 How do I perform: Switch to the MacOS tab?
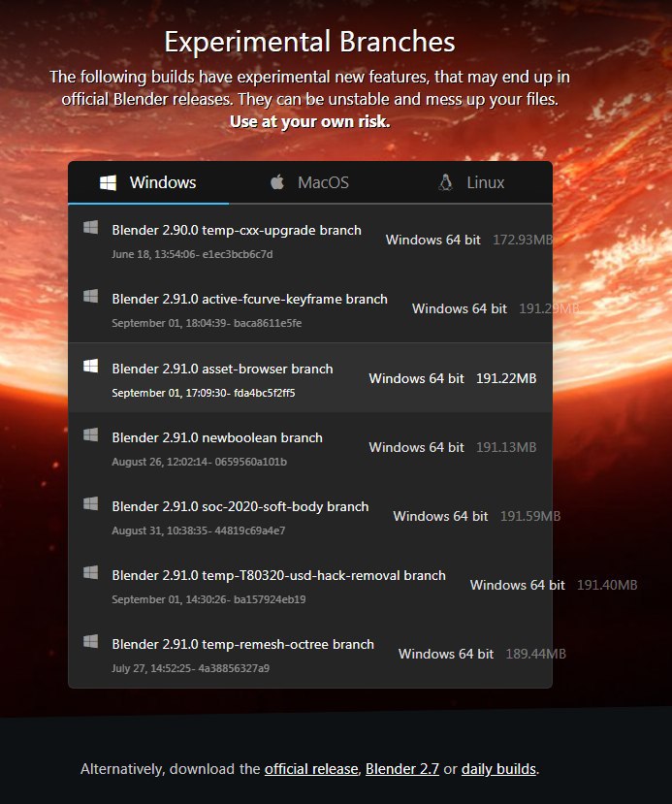point(309,182)
